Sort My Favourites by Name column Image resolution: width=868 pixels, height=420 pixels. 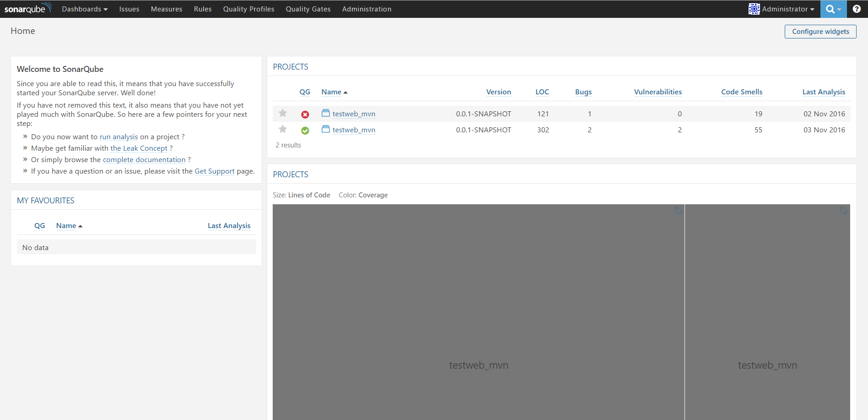(69, 226)
